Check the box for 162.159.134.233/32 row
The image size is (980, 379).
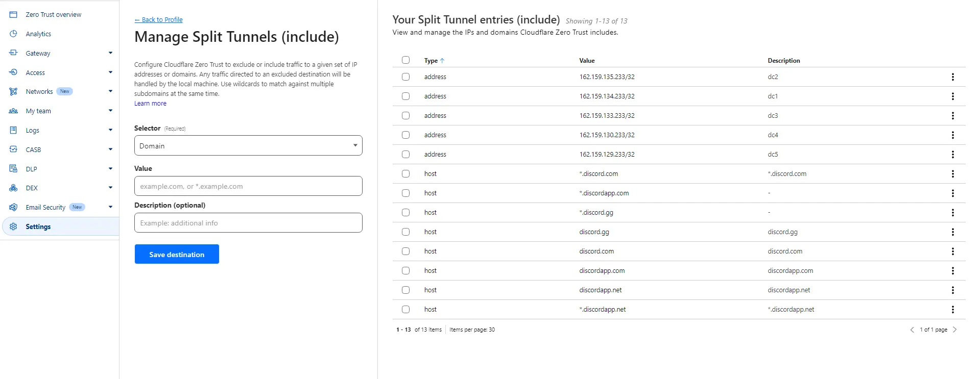click(x=405, y=96)
